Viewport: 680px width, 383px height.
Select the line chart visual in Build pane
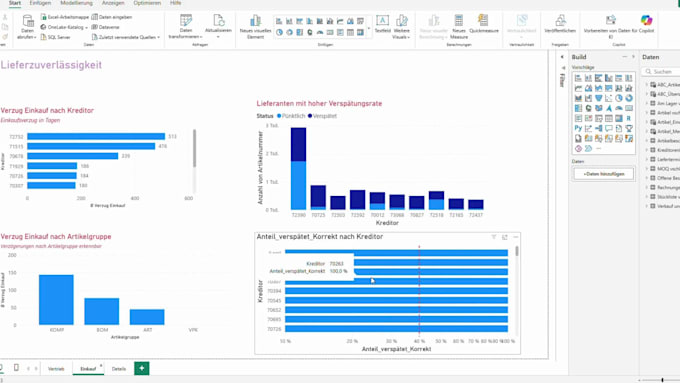578,88
